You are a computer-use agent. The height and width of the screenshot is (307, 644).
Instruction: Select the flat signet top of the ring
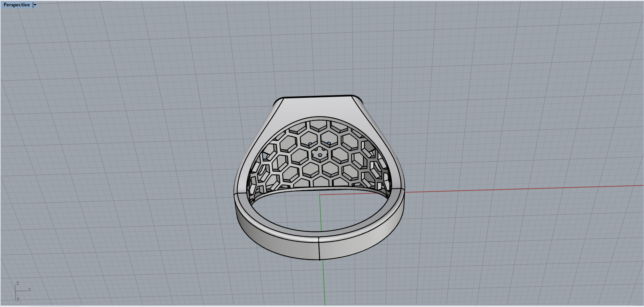click(x=319, y=97)
